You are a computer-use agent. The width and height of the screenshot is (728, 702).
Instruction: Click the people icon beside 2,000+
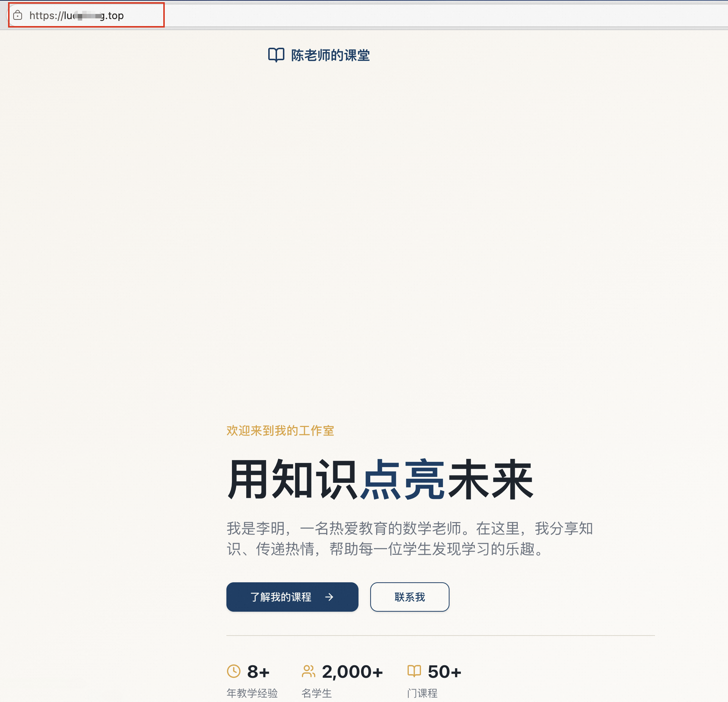(x=309, y=671)
